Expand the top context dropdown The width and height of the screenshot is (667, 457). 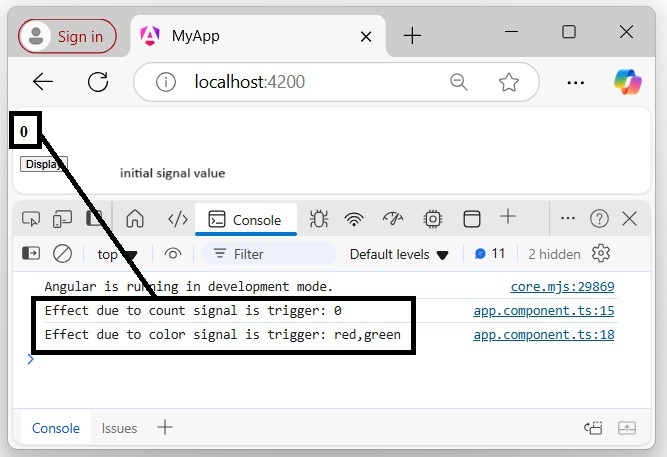click(x=116, y=254)
